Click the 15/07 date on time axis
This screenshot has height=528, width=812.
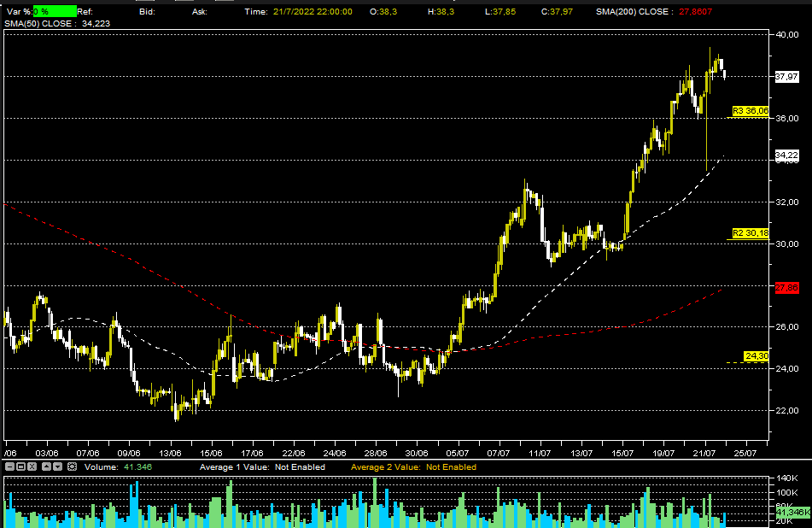click(x=622, y=453)
